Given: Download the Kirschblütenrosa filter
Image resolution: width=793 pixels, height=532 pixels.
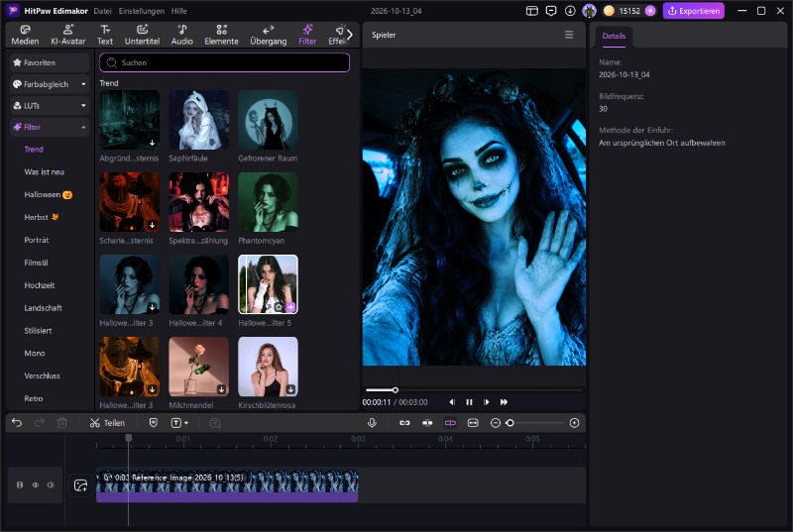Looking at the screenshot, I should point(290,389).
